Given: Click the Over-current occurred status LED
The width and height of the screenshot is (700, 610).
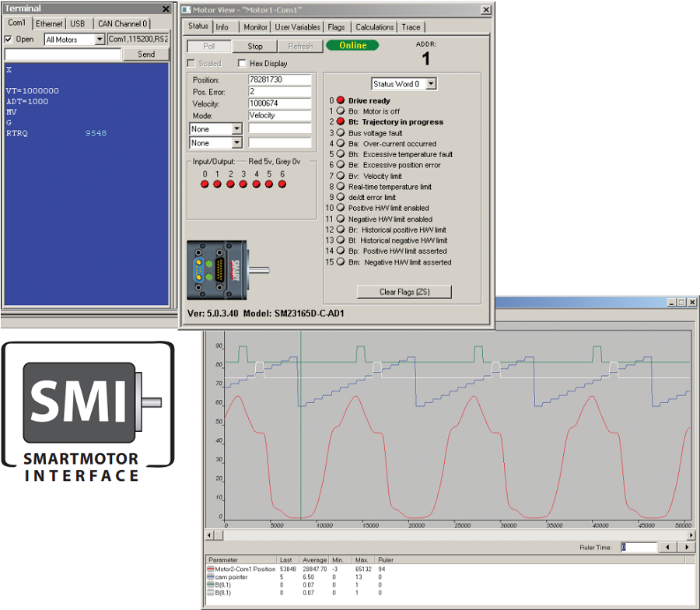Looking at the screenshot, I should coord(341,143).
